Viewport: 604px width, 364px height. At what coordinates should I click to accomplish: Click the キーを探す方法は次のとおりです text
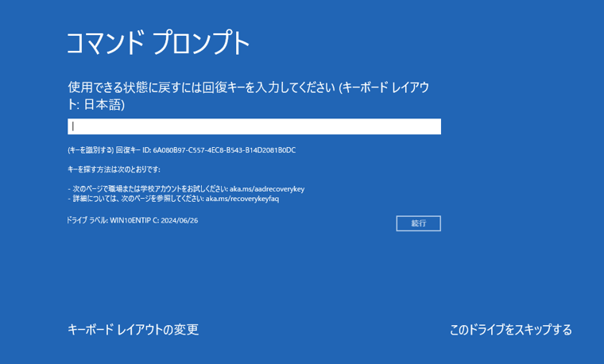coord(114,169)
